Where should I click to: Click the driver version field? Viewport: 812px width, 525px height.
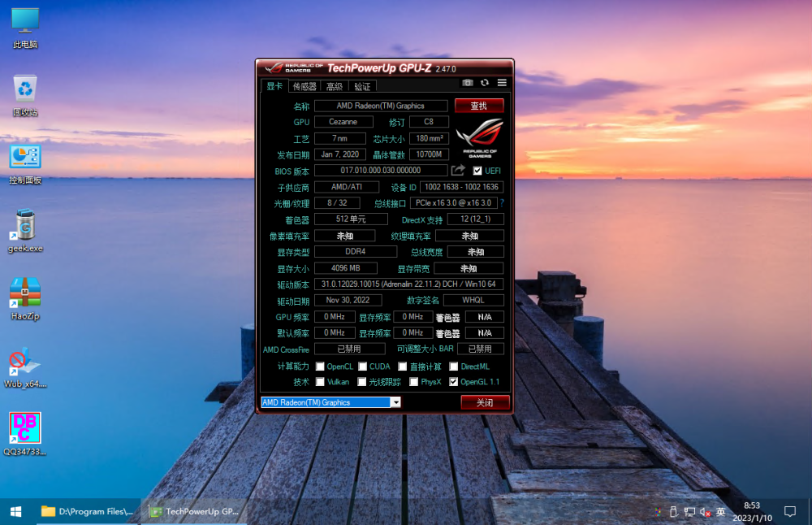408,284
